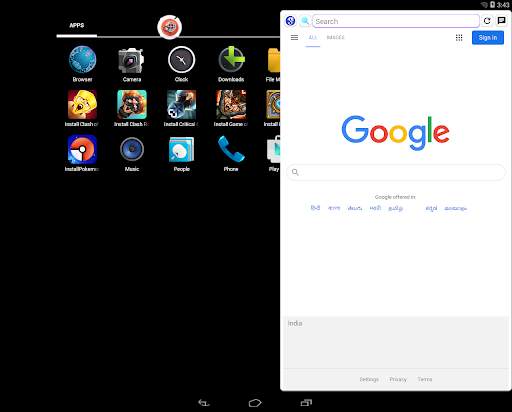Launch the Phone dialer app

coord(231,149)
